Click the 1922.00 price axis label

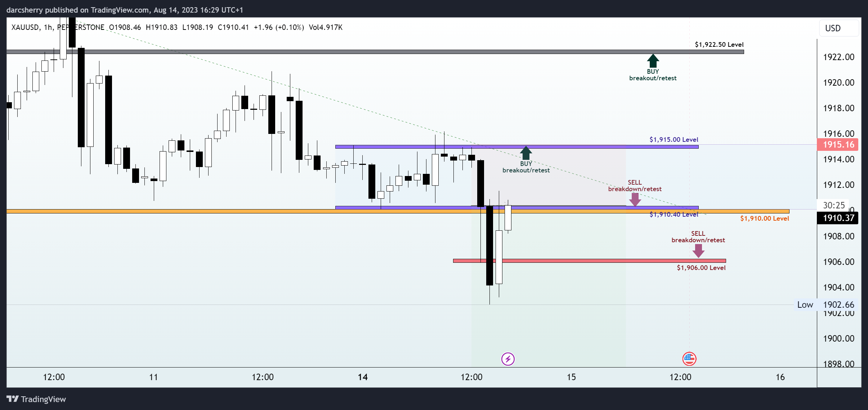[838, 57]
